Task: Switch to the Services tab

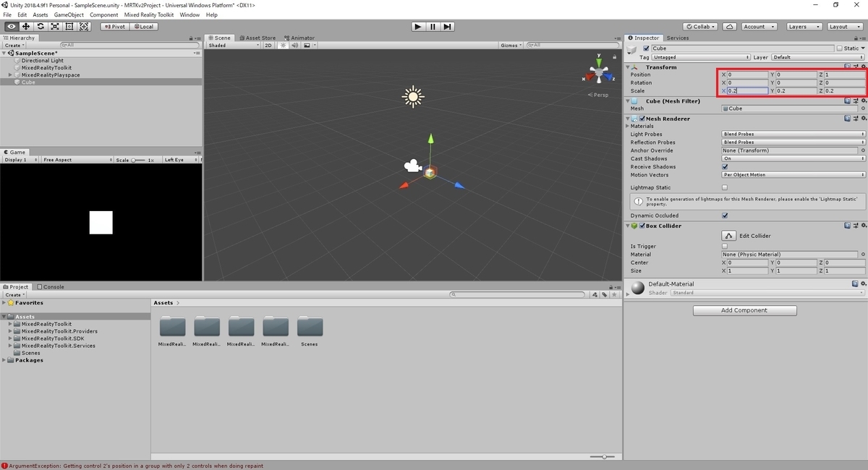Action: (x=678, y=38)
